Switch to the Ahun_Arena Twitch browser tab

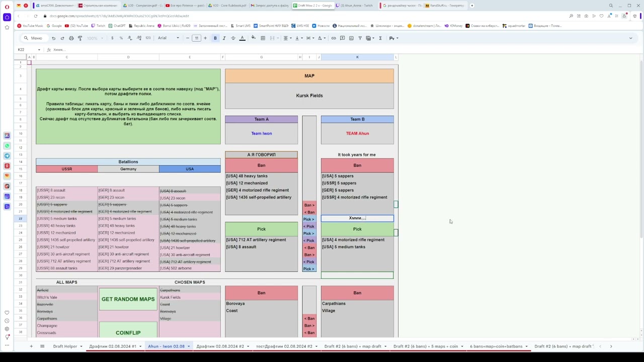357,6
